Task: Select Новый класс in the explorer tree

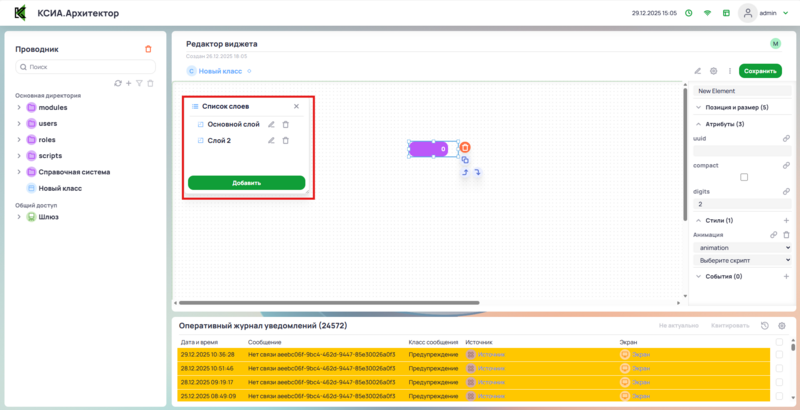Action: 60,188
